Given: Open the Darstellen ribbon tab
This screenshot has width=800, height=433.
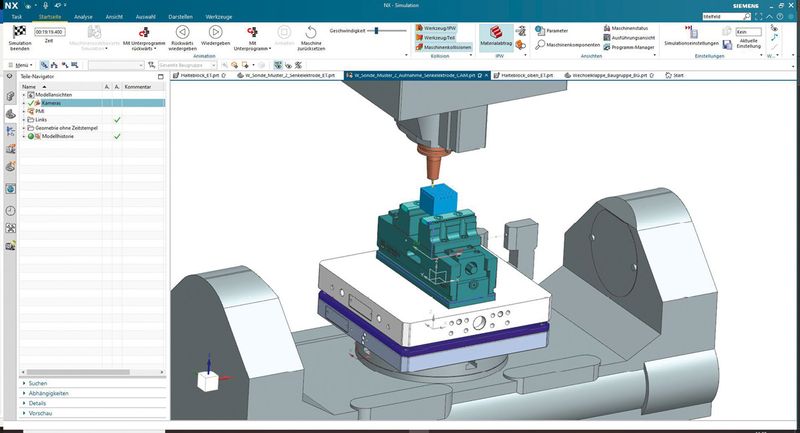Looking at the screenshot, I should coord(181,17).
